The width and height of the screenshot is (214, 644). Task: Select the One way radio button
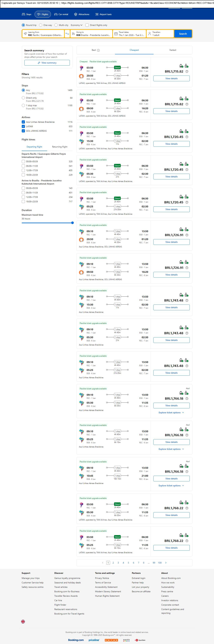[x=41, y=25]
